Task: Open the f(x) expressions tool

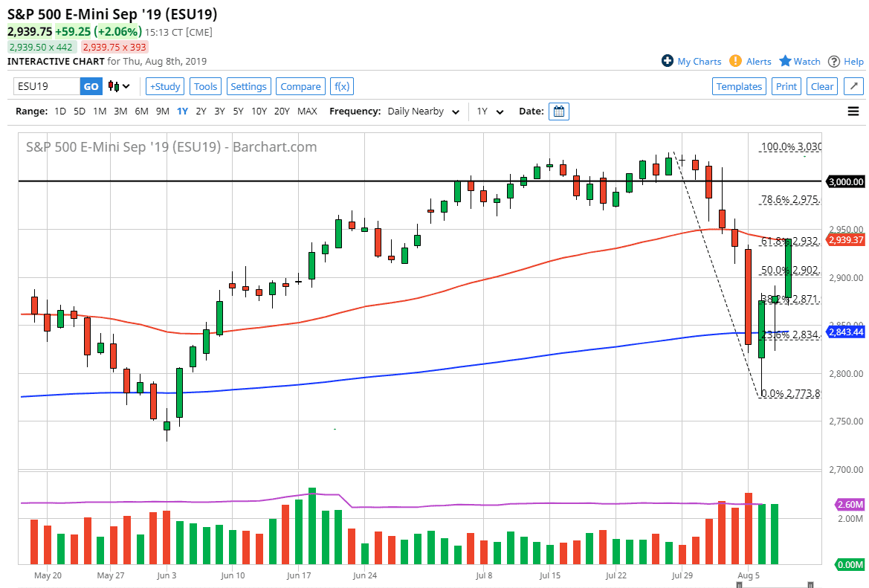Action: pos(341,86)
